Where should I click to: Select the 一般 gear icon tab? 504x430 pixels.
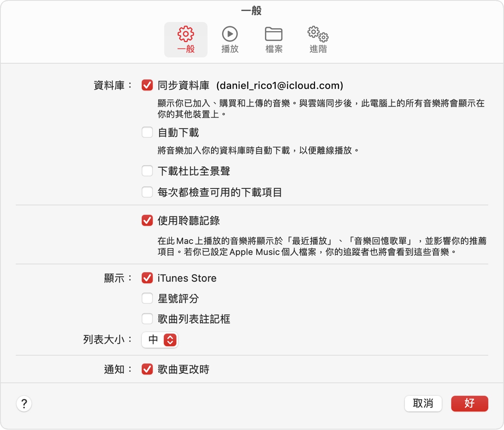click(x=186, y=34)
